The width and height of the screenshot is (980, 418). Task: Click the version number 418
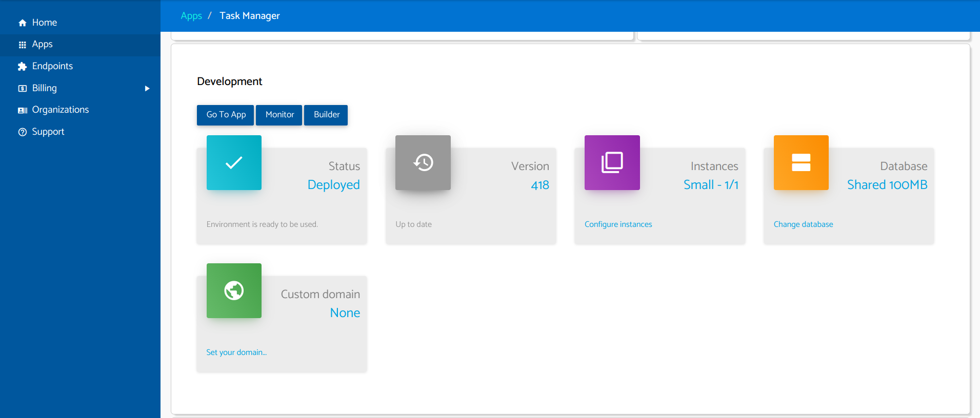click(540, 185)
